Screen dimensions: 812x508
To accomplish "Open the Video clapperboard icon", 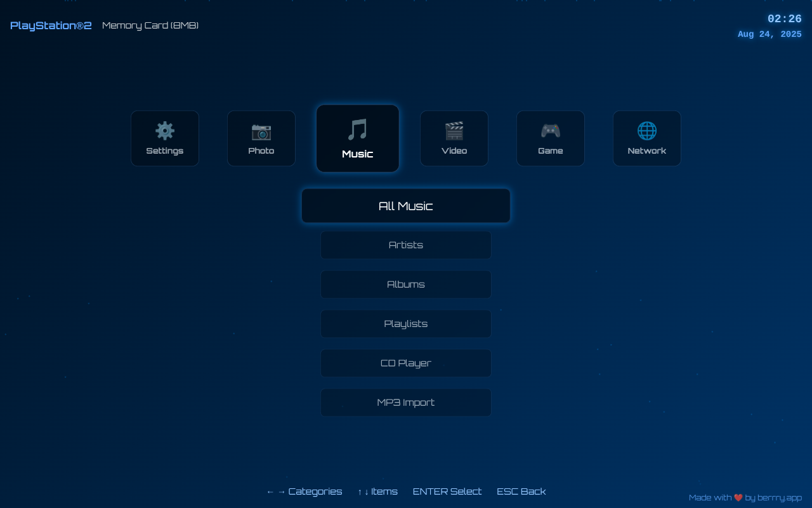I will click(x=454, y=131).
